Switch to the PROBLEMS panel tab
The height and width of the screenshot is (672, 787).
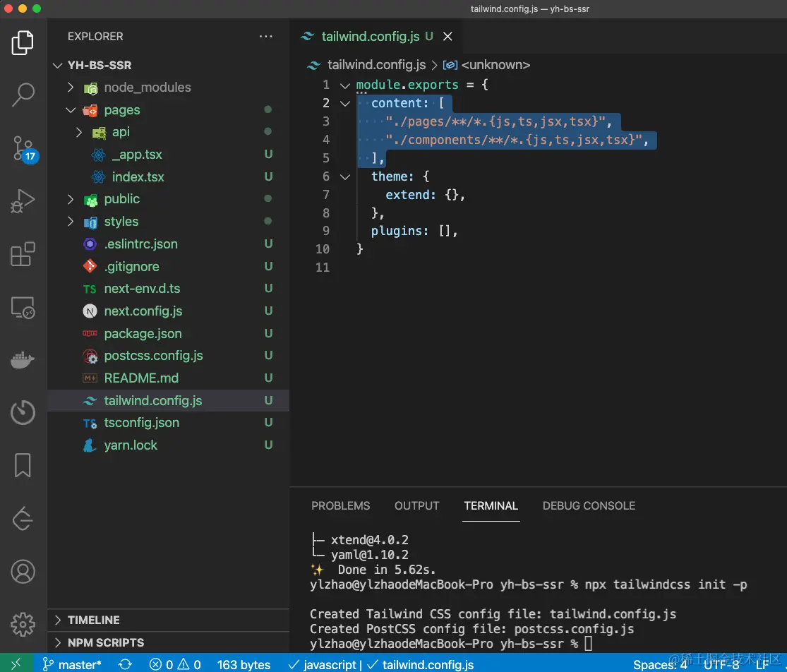(340, 506)
